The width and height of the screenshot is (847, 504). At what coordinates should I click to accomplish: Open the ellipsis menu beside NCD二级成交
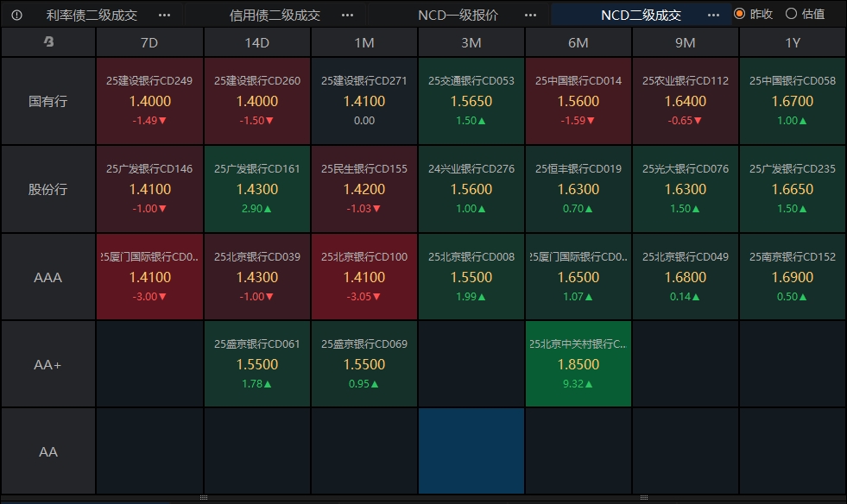713,15
